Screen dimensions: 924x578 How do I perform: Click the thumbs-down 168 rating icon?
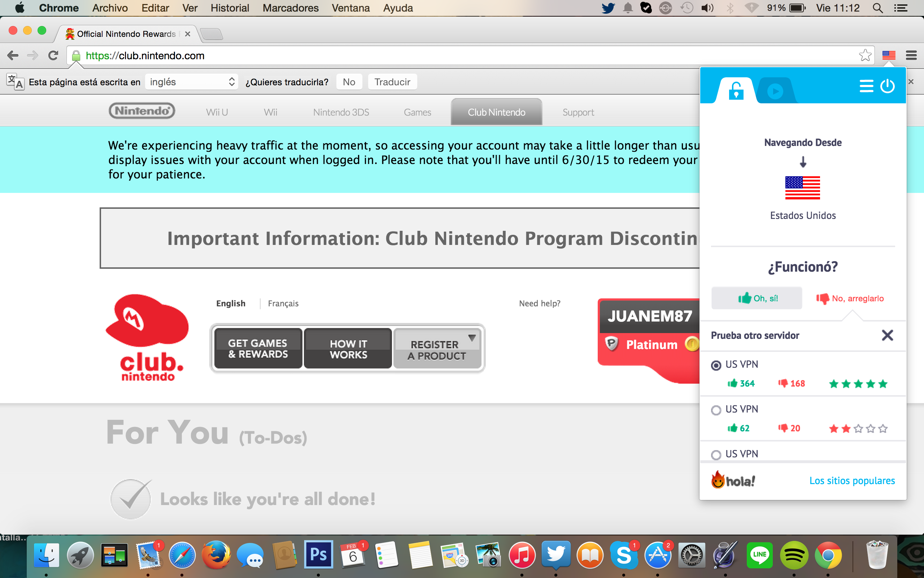783,383
